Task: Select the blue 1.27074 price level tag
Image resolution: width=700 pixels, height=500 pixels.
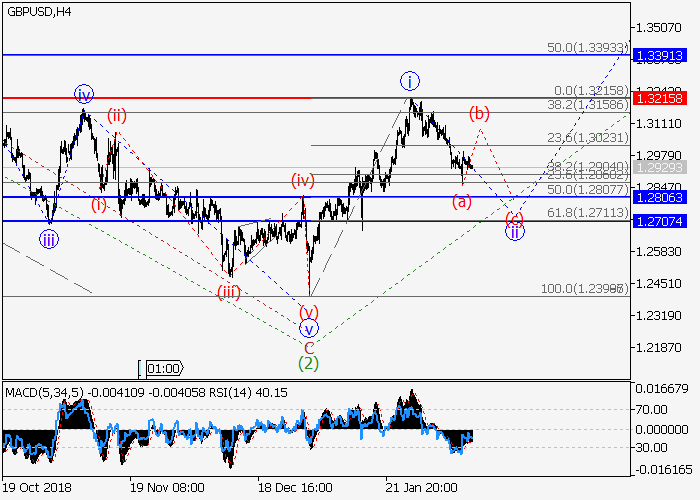Action: pyautogui.click(x=660, y=221)
